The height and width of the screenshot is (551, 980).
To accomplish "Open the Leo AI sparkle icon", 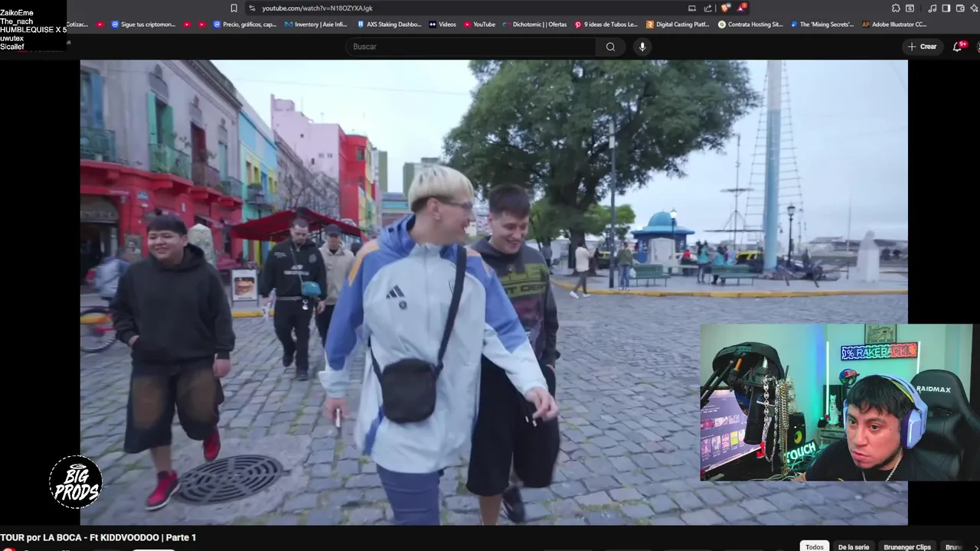I will (x=975, y=8).
